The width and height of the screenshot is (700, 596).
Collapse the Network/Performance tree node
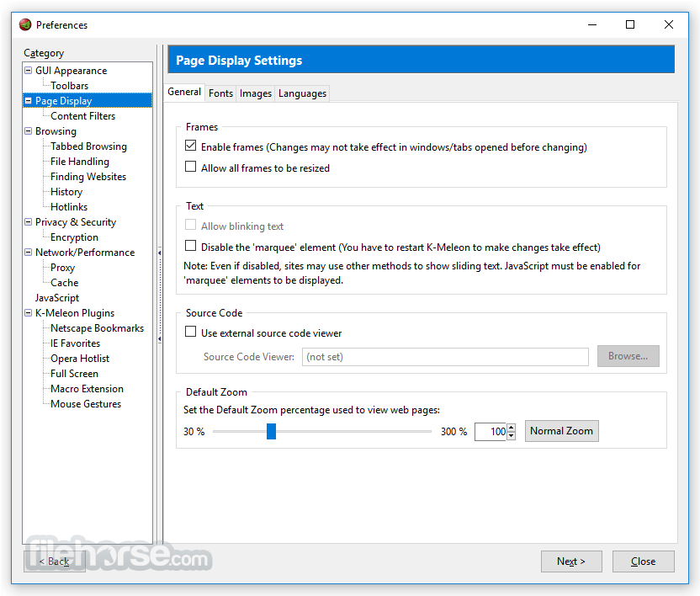(28, 253)
